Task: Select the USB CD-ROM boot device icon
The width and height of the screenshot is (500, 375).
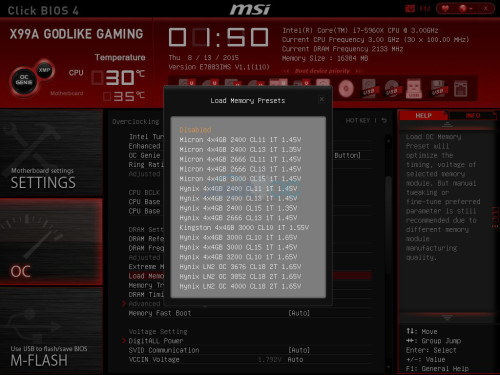Action: coord(392,89)
